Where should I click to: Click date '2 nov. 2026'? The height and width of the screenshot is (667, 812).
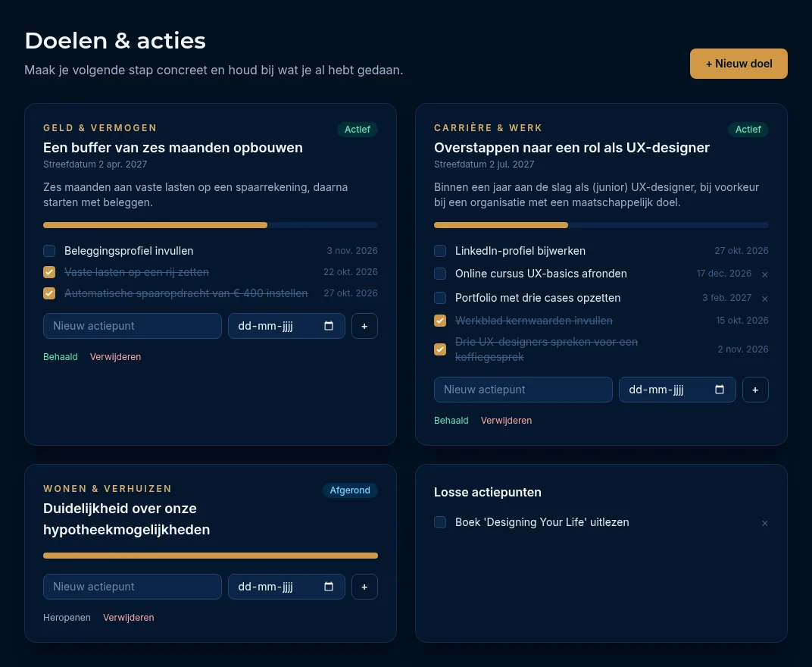coord(743,349)
